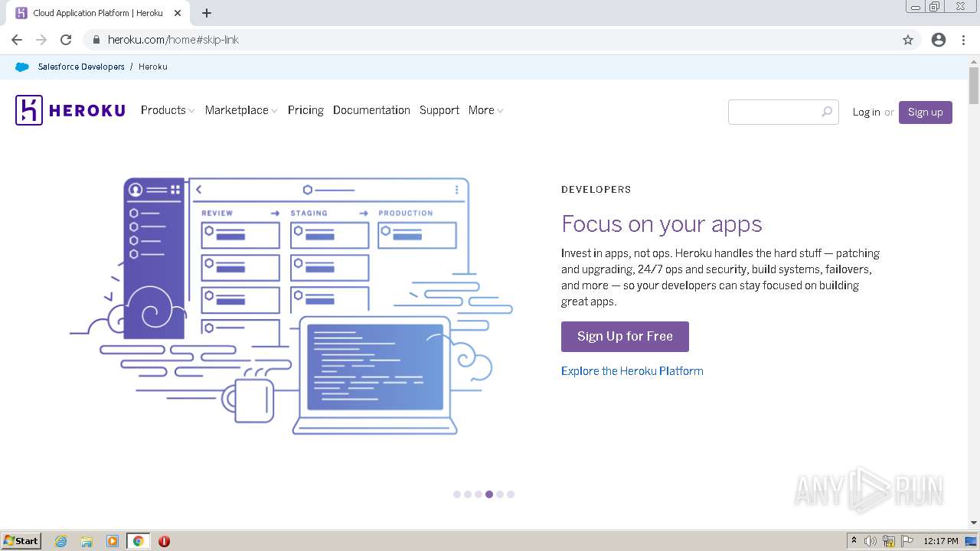
Task: Go forward in browser history
Action: (x=41, y=40)
